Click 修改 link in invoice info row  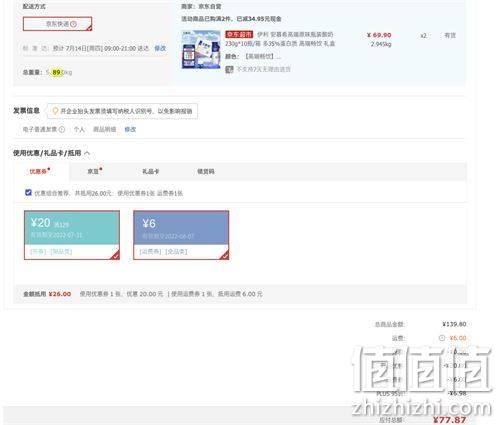(x=130, y=130)
